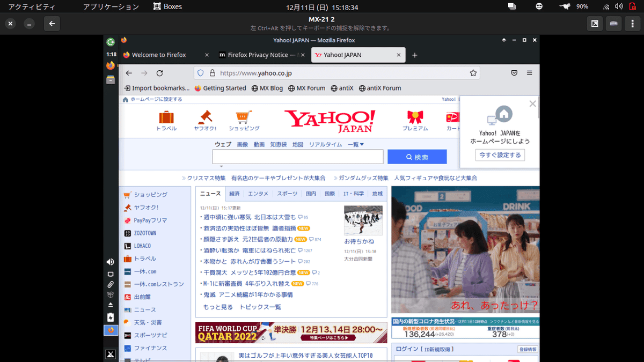644x362 pixels.
Task: Open the アプリケーション menu in top panel
Action: tap(111, 6)
